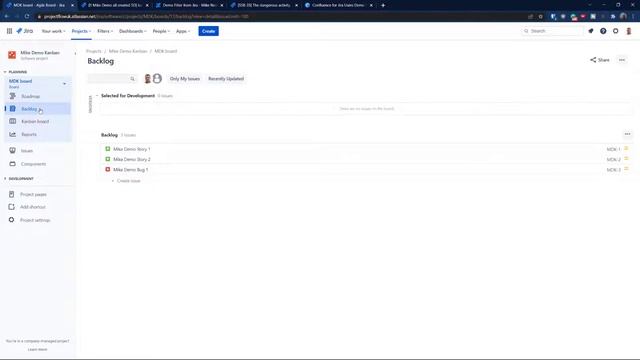Click the Bug 1 issue type icon
This screenshot has height=360, width=640.
[108, 169]
